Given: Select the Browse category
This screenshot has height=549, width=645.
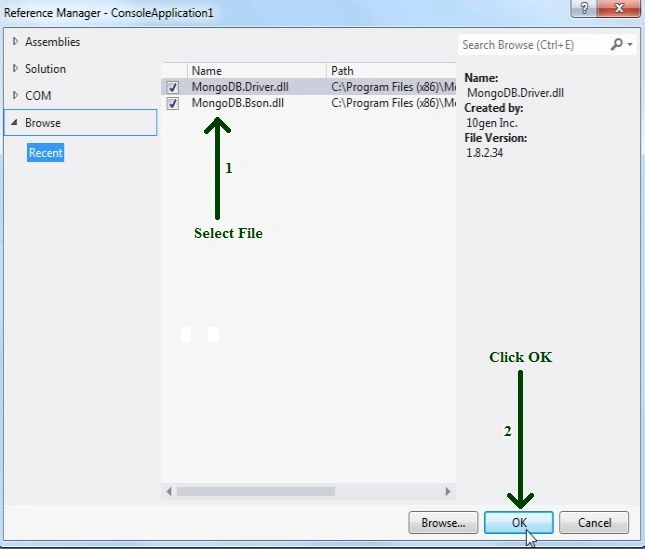Looking at the screenshot, I should (81, 123).
